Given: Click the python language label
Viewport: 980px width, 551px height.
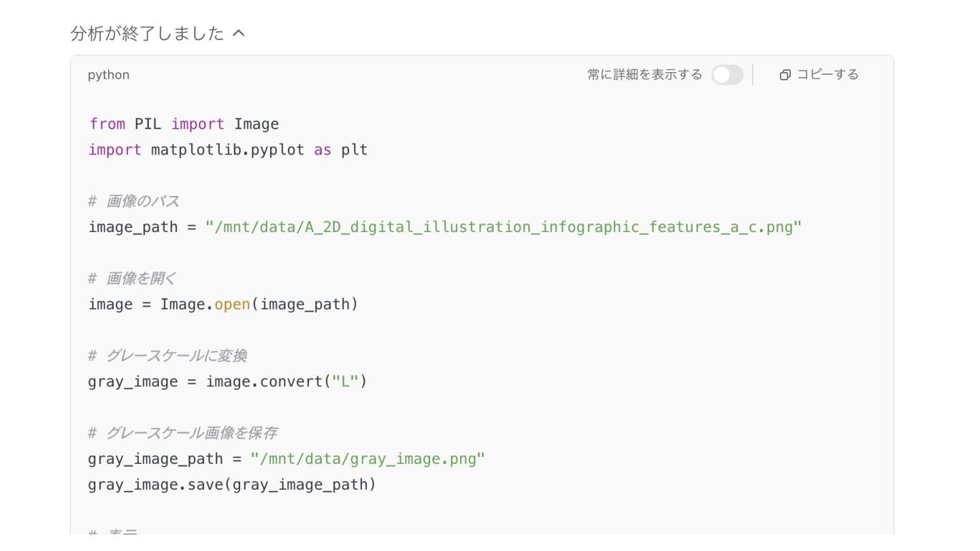Looking at the screenshot, I should tap(108, 75).
